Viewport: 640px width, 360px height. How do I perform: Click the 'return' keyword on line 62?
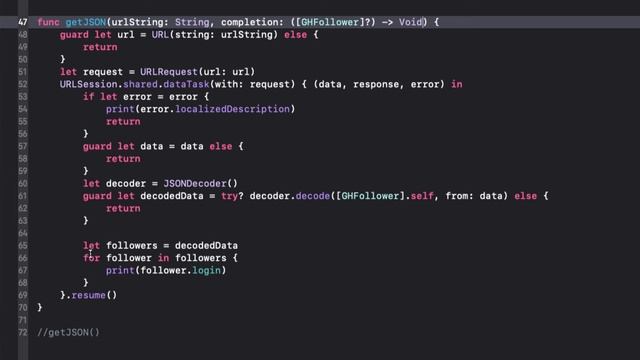[123, 209]
